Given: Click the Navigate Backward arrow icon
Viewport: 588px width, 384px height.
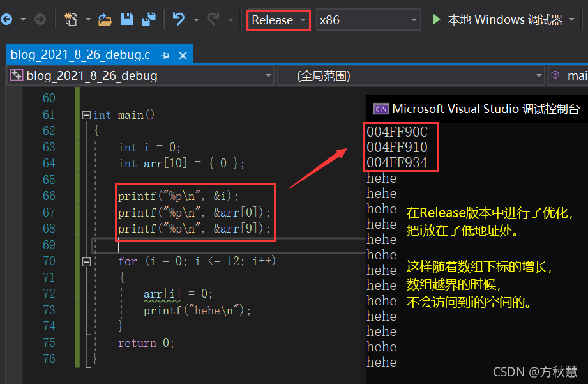Looking at the screenshot, I should pos(6,19).
